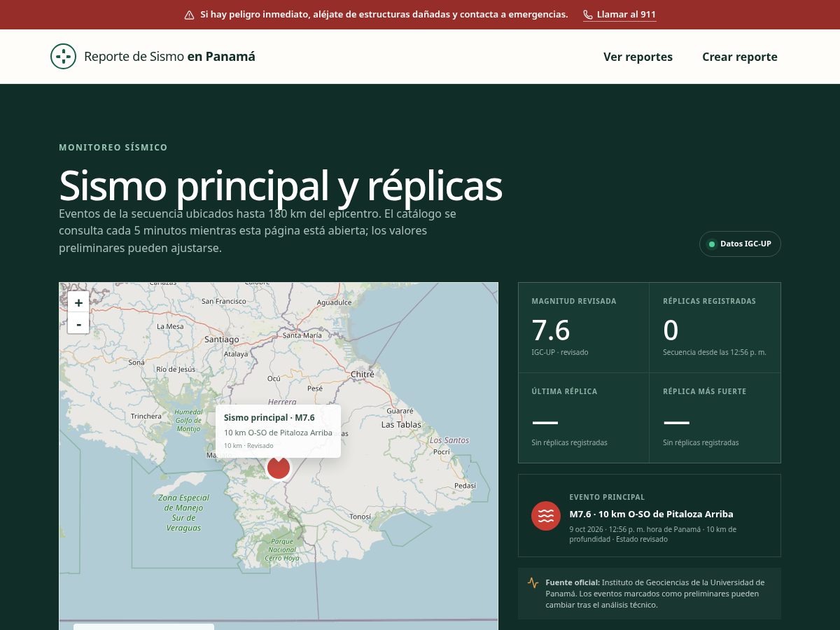Click Parque Nacional Cerro Hoya map label

click(282, 549)
